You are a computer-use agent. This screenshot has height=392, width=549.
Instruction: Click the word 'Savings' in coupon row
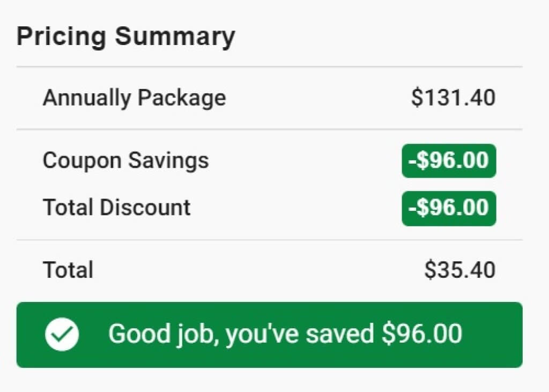[168, 161]
